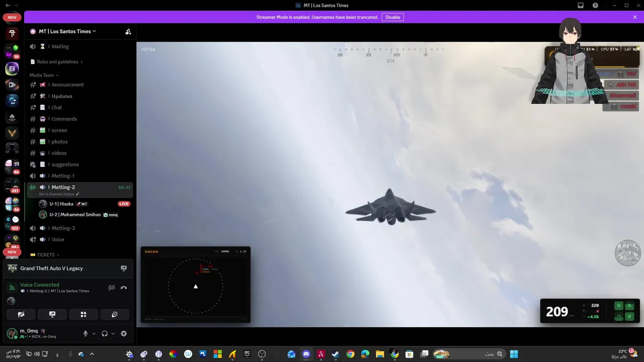Join the Metting-3 voice channel

pos(80,228)
